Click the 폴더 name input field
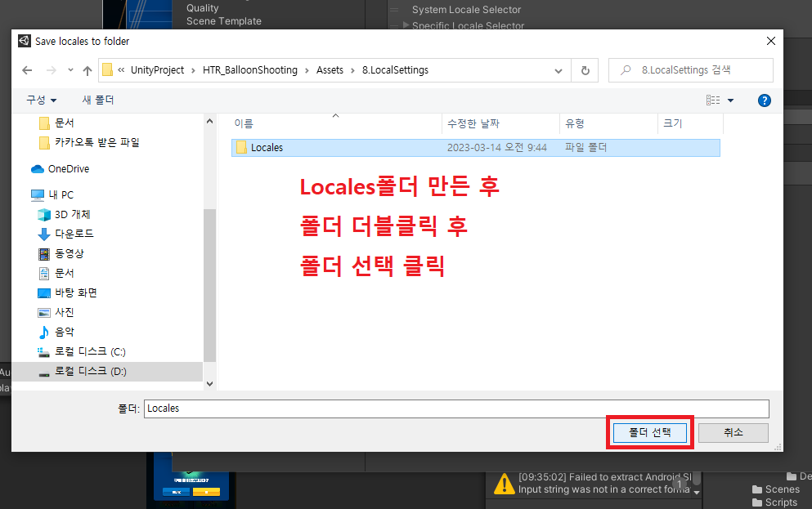 (x=456, y=409)
